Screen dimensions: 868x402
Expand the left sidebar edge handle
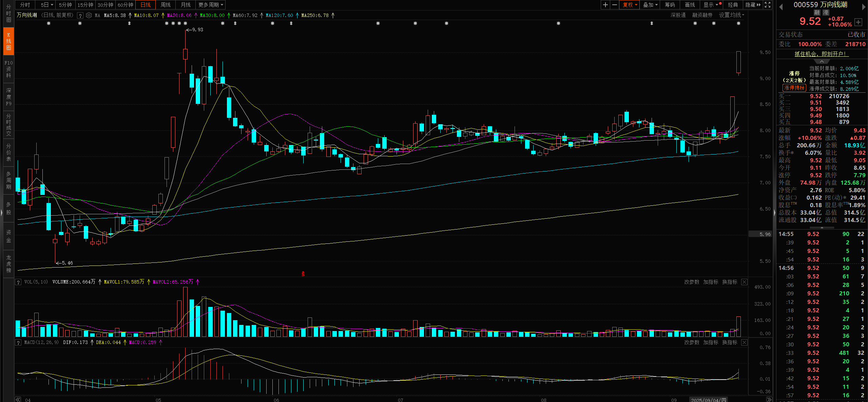[1, 213]
